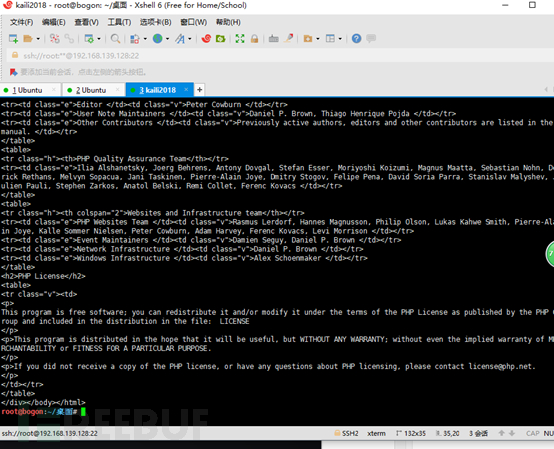The height and width of the screenshot is (449, 554).
Task: Click the bookmark arrow to add current session
Action: (x=13, y=72)
